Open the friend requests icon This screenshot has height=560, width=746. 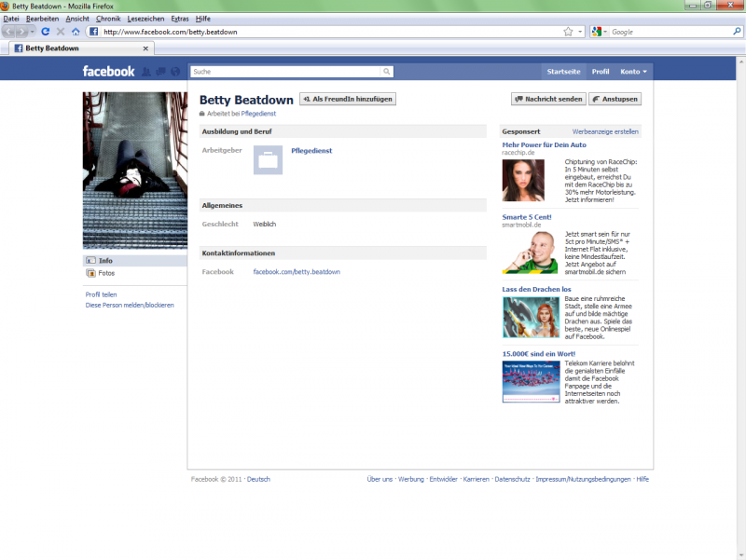click(146, 72)
